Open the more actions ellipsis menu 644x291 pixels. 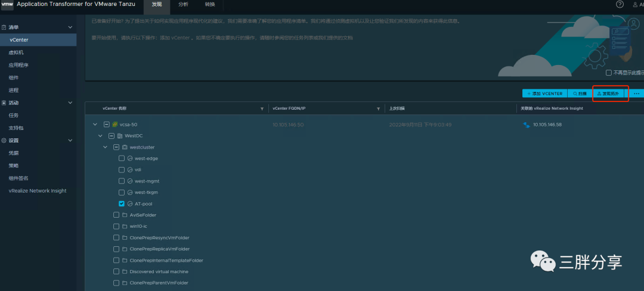pyautogui.click(x=637, y=94)
